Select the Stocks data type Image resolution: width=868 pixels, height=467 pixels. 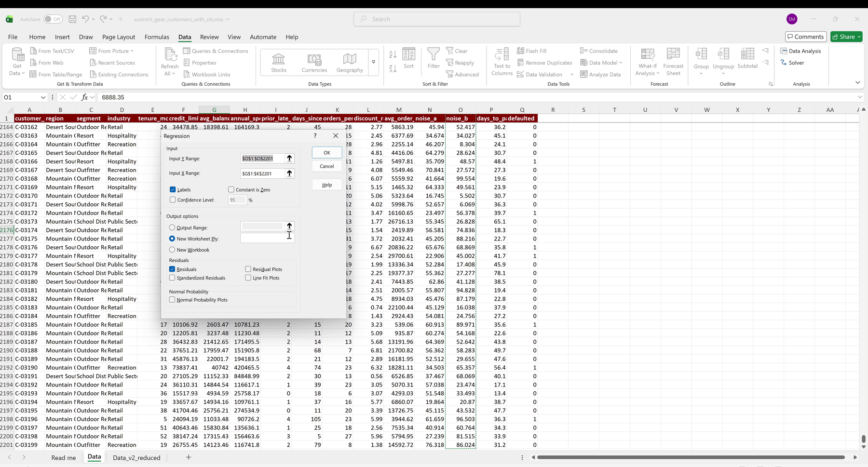click(x=279, y=63)
